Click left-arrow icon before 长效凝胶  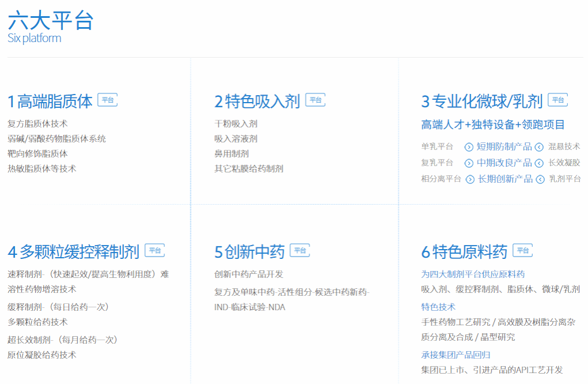[x=539, y=163]
